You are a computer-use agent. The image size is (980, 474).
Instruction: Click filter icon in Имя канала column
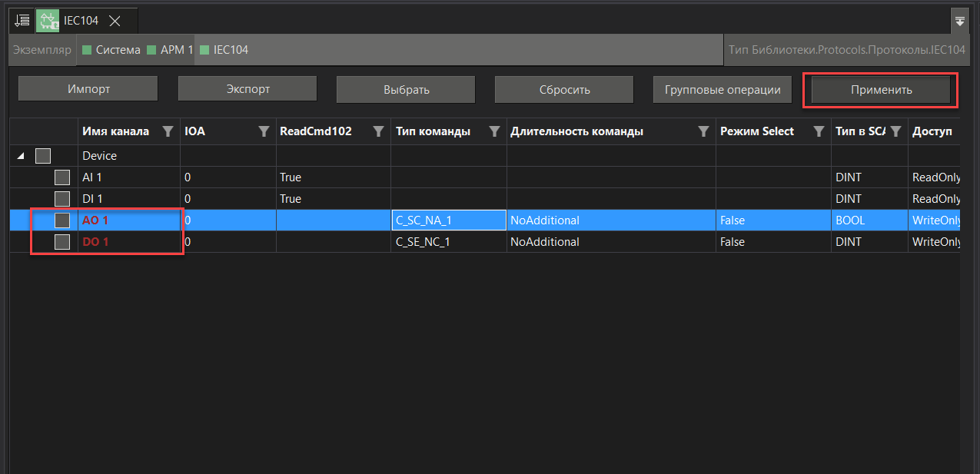point(168,132)
